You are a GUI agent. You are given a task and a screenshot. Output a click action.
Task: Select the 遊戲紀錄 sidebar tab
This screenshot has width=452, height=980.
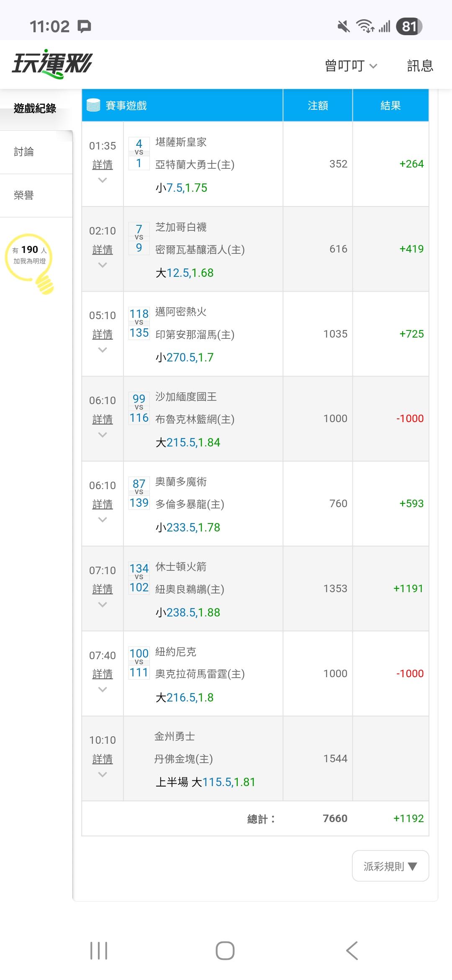pos(35,108)
